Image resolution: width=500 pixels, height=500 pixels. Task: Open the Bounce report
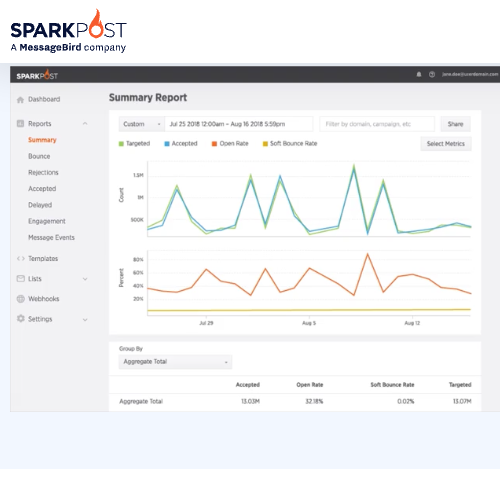39,156
